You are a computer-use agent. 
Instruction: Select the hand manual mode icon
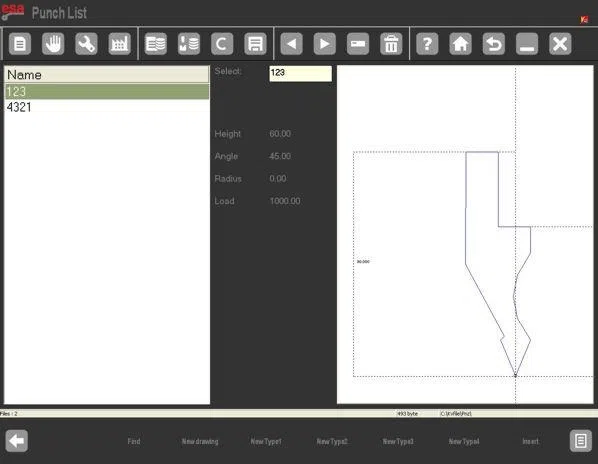[x=53, y=44]
